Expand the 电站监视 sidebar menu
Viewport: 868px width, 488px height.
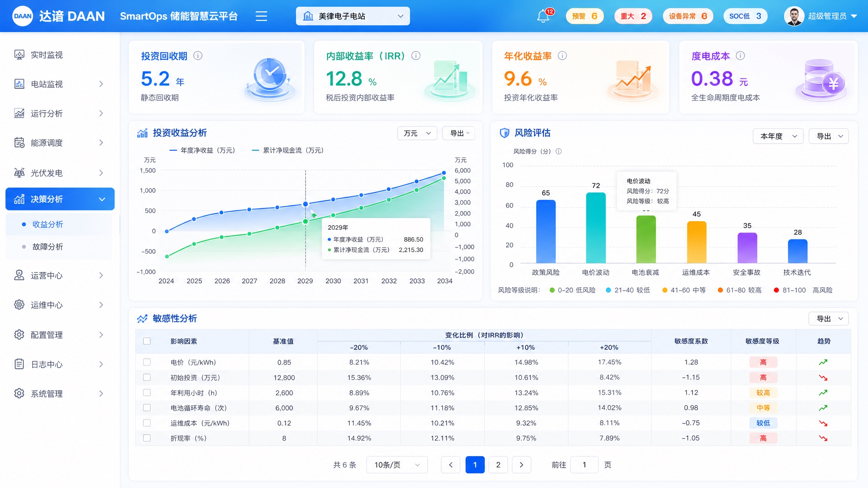[60, 84]
